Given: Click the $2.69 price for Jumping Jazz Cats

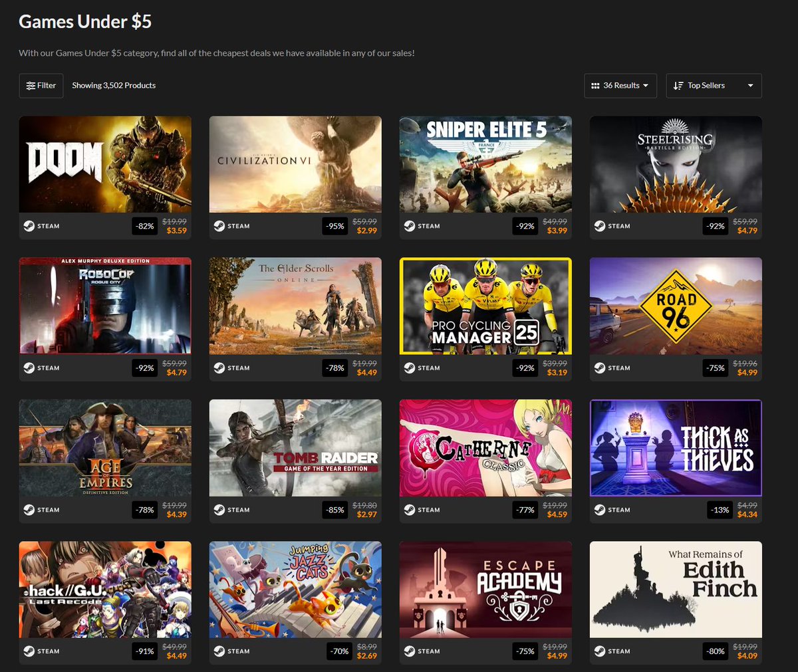Looking at the screenshot, I should pos(367,656).
